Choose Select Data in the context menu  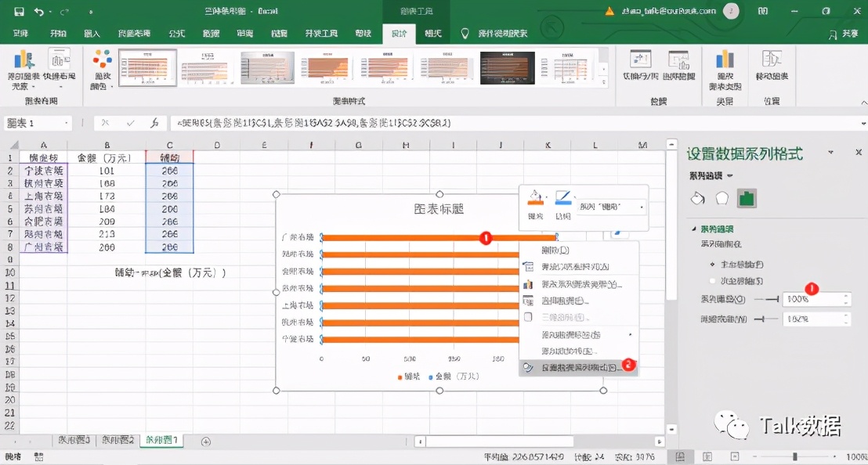(578, 301)
